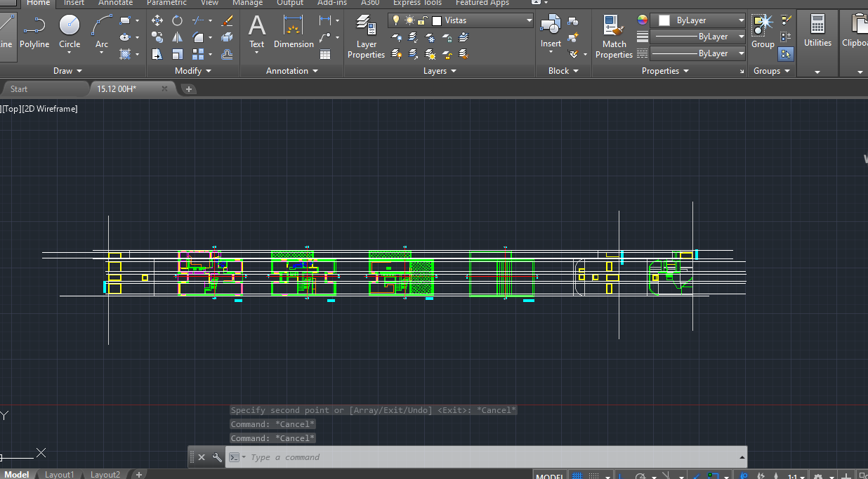
Task: Expand the Groups panel
Action: pos(772,71)
